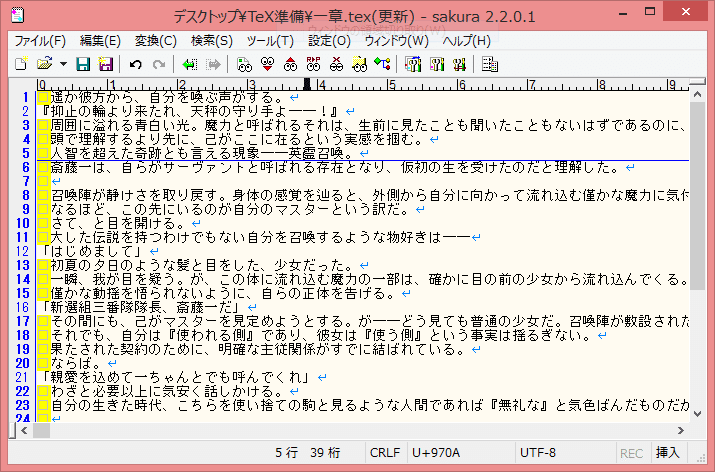The width and height of the screenshot is (715, 472).
Task: Save the file with floppy icon
Action: [83, 64]
